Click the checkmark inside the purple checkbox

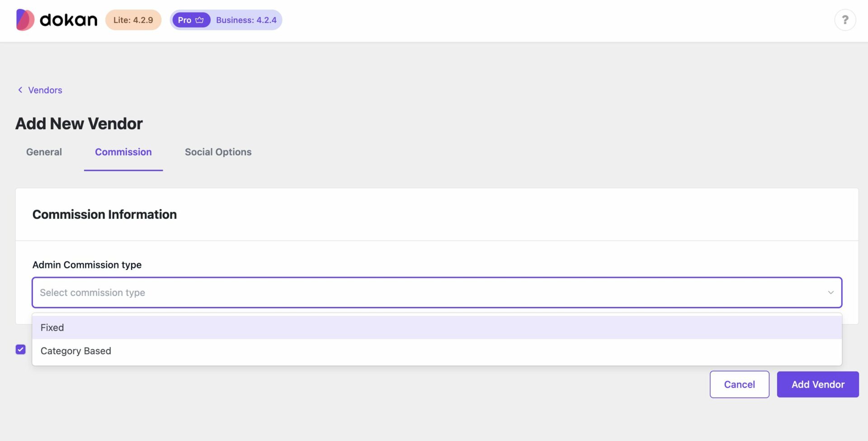tap(20, 349)
